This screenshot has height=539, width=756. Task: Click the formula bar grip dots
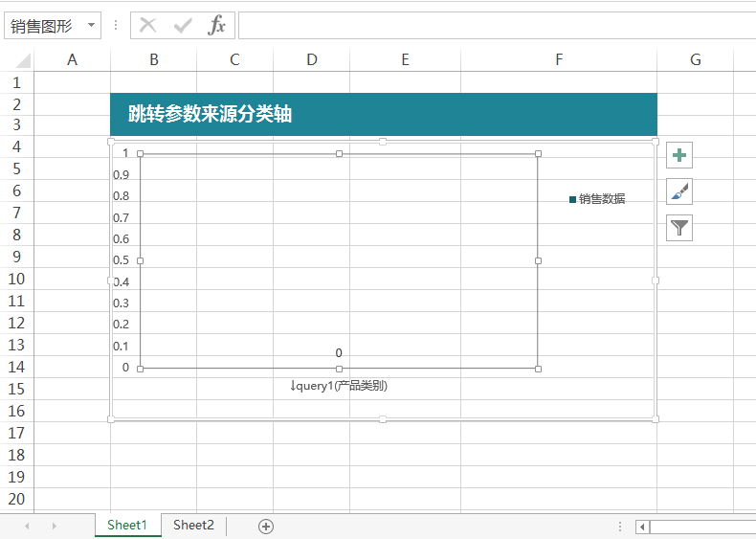pyautogui.click(x=116, y=25)
